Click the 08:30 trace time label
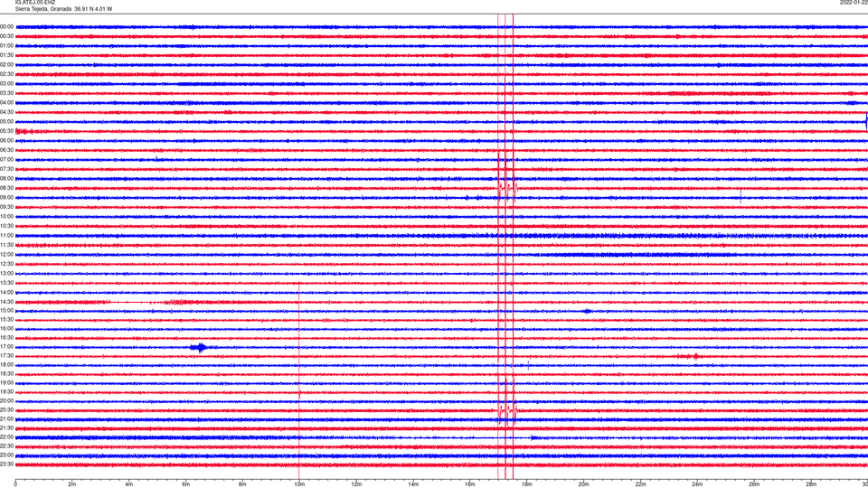The width and height of the screenshot is (868, 488). pos(6,188)
